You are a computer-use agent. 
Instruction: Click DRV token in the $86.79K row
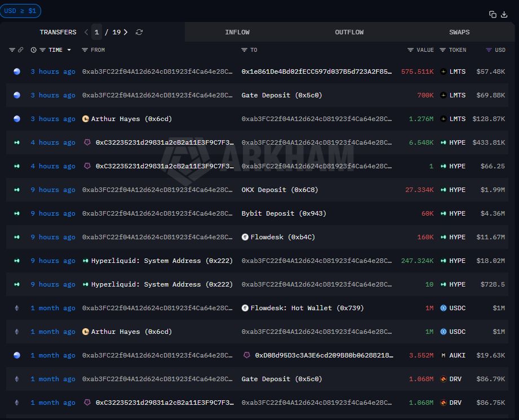click(455, 379)
